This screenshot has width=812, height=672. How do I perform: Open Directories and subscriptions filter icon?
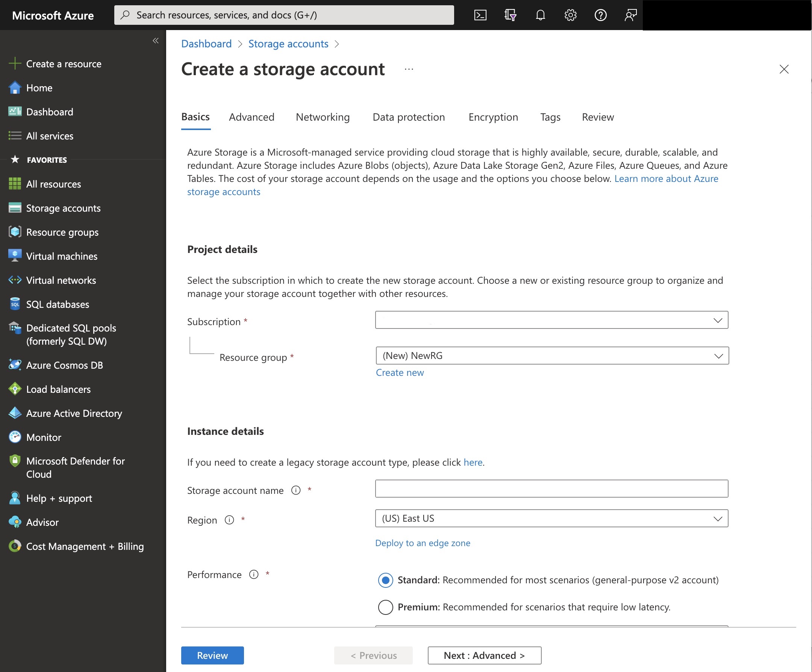[x=510, y=15]
